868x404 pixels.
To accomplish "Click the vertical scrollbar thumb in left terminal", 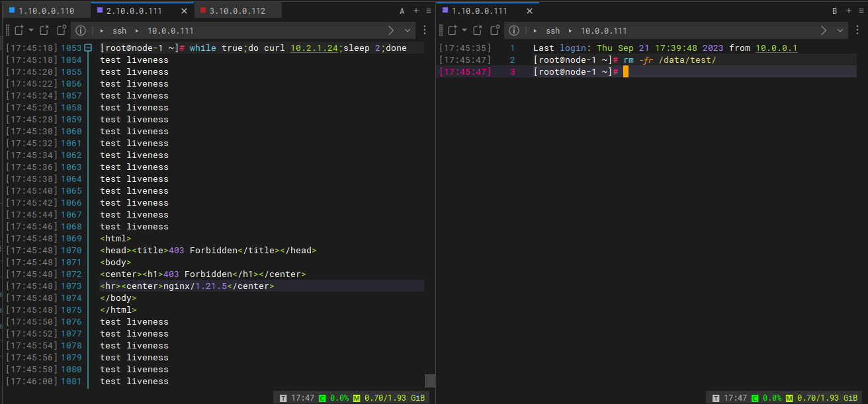I will [x=430, y=380].
